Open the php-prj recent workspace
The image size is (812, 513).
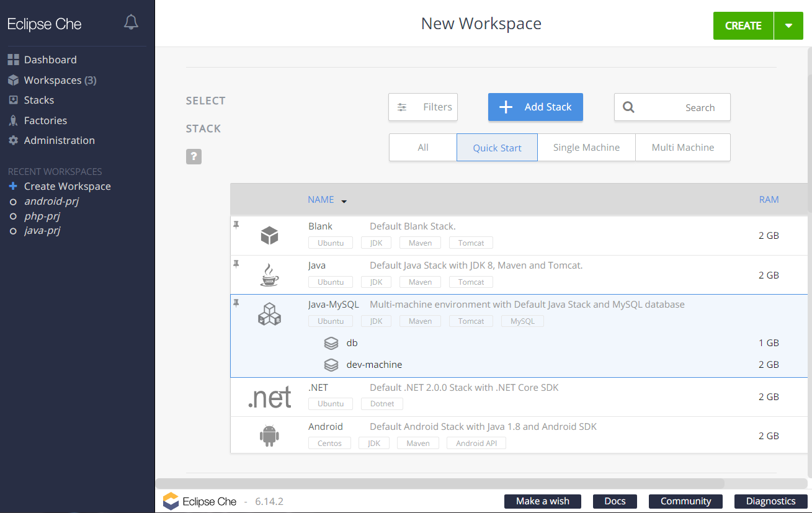tap(42, 216)
